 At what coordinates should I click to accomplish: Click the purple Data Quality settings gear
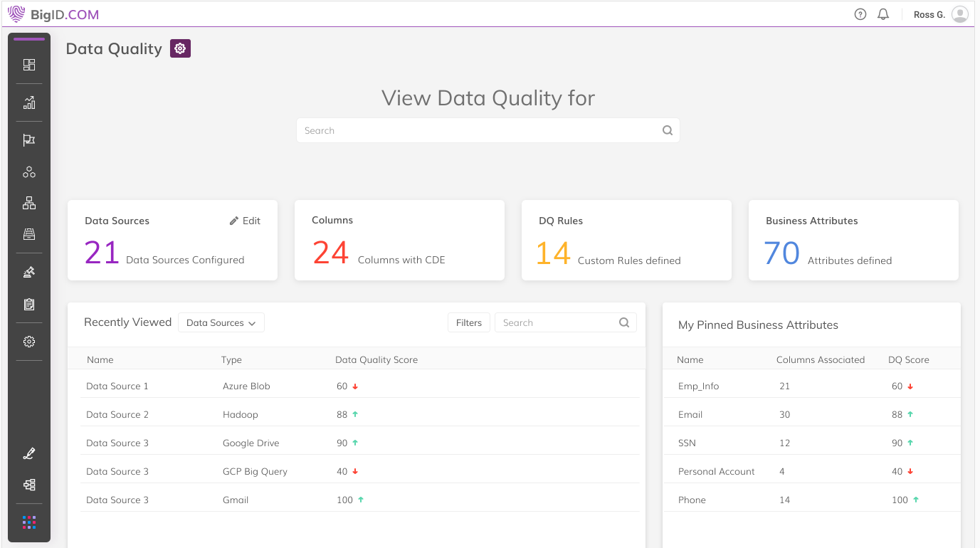point(180,48)
